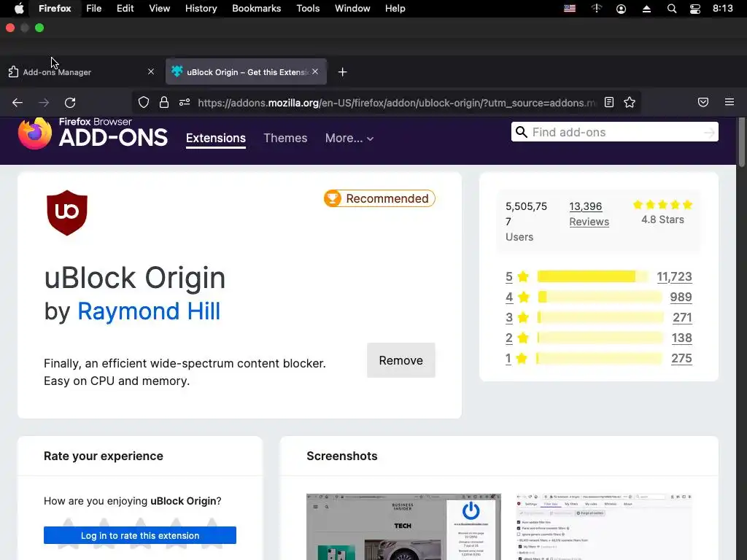The image size is (747, 560).
Task: Open the Tools menu
Action: (308, 9)
